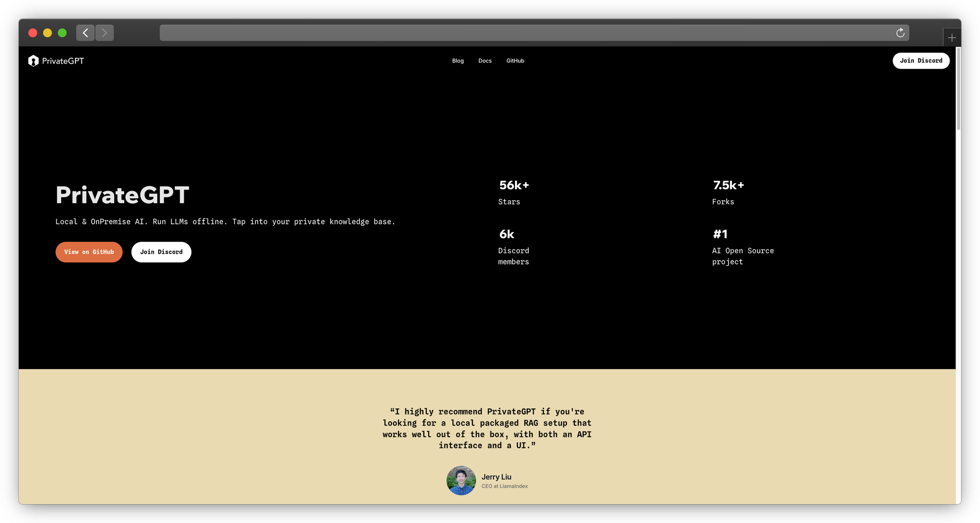Viewport: 980px width, 523px height.
Task: Click the 7.5k+ Forks statistic
Action: point(728,192)
